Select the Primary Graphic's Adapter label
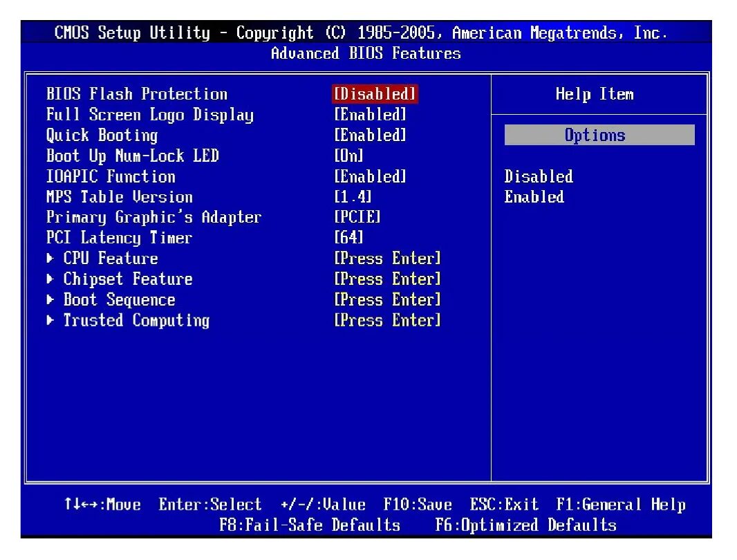The image size is (737, 560). (153, 218)
